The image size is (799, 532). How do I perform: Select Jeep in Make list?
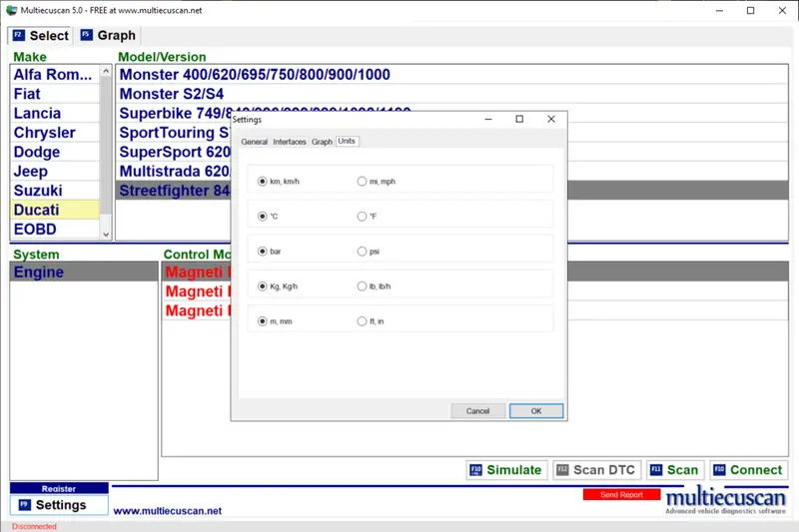55,171
